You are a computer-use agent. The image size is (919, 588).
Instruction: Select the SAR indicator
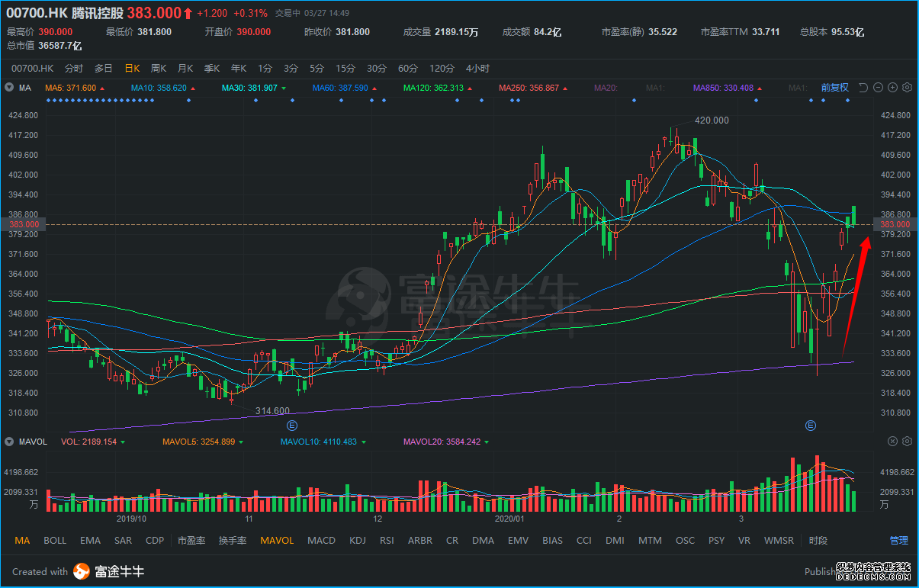(x=123, y=541)
